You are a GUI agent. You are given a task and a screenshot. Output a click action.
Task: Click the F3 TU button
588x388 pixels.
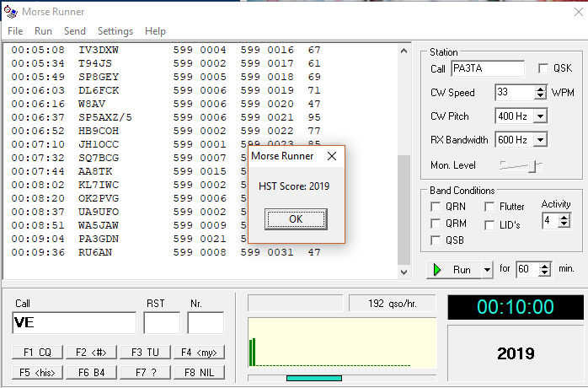[x=145, y=353]
